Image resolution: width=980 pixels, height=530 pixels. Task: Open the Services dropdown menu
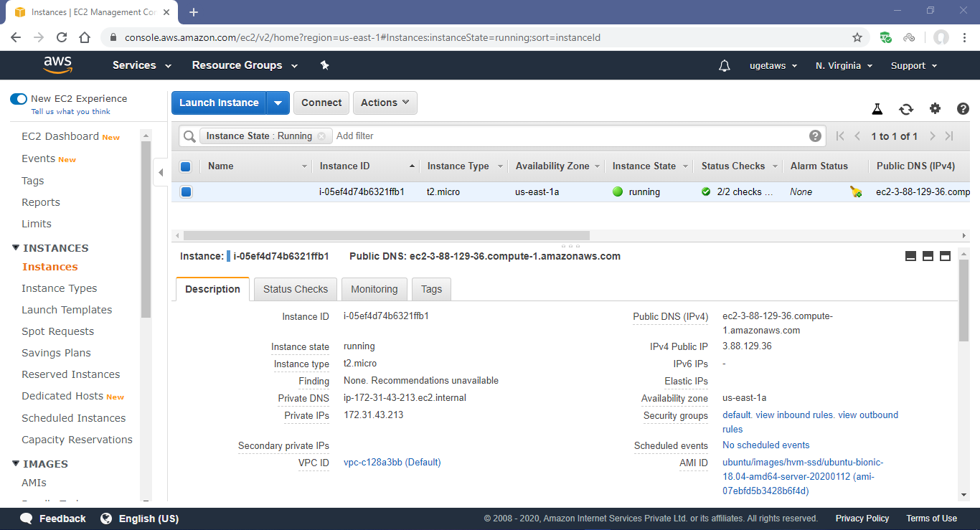point(142,65)
